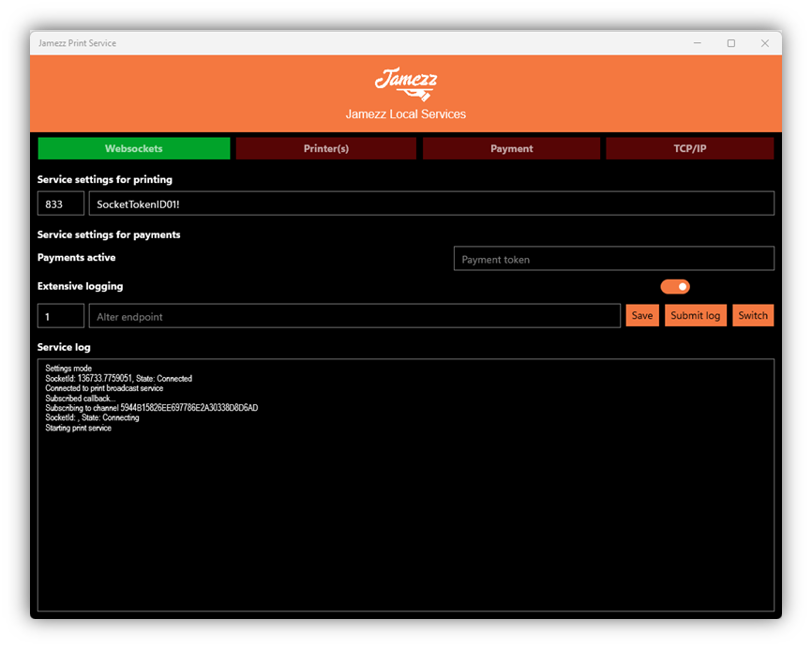Click the 'Subscribing to channel' log line
This screenshot has height=649, width=812.
(151, 408)
